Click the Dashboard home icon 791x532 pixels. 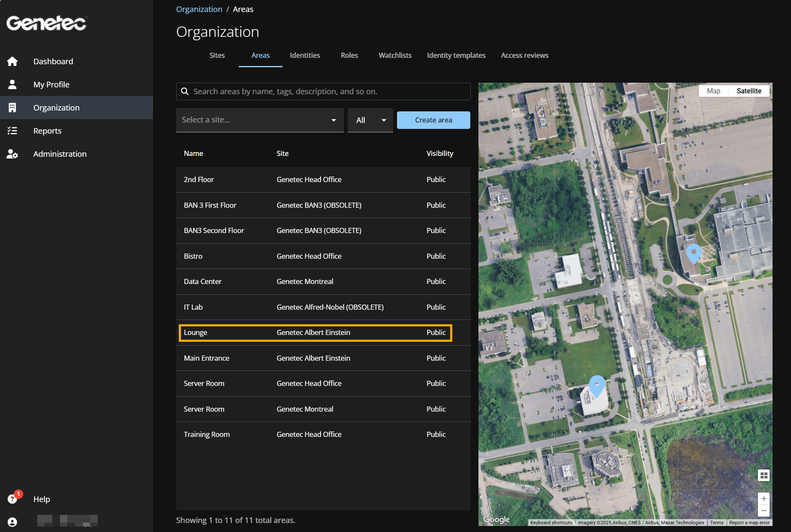tap(12, 61)
